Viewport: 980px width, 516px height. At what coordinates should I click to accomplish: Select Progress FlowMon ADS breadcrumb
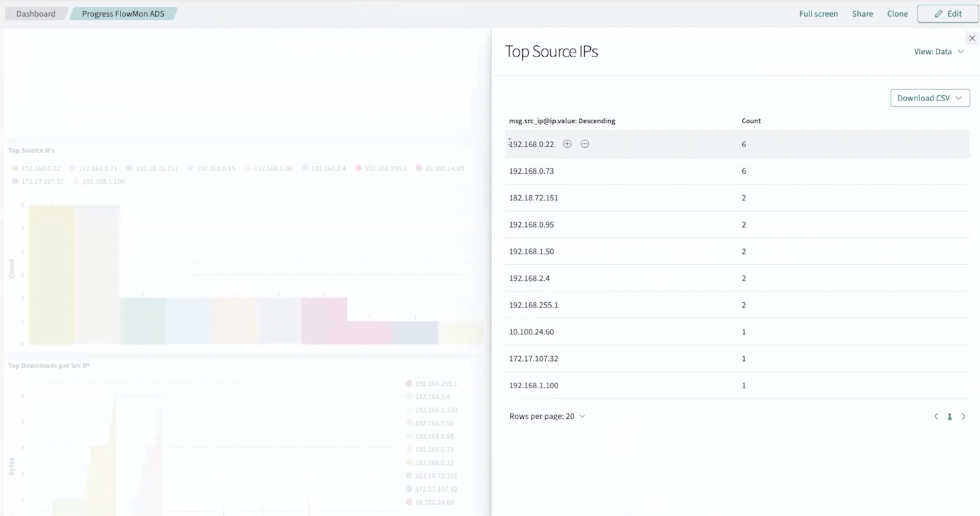click(123, 13)
